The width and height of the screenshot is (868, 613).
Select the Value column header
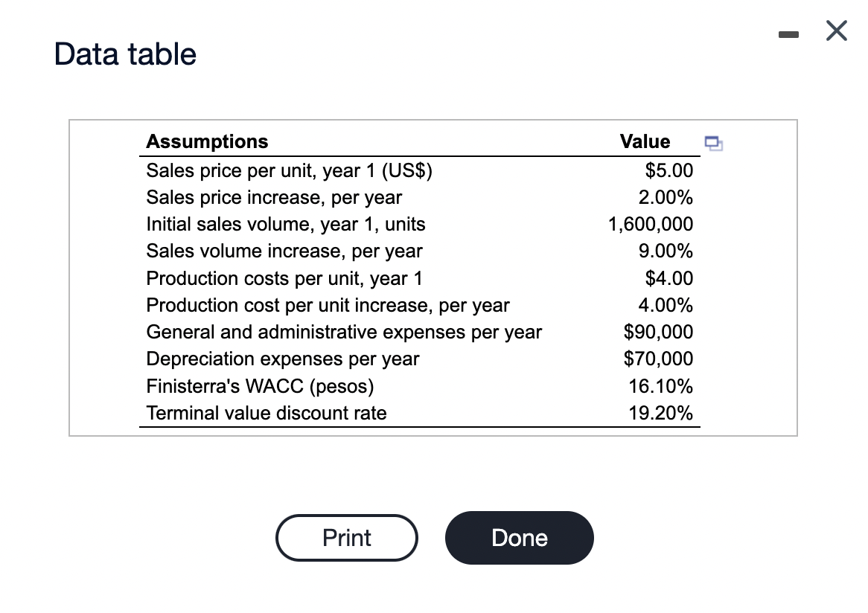click(645, 141)
